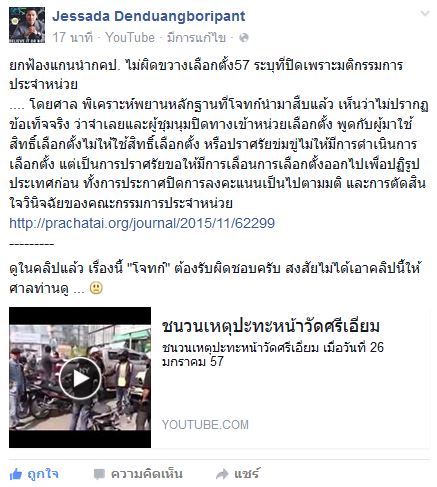Screen dimensions: 437x487
Task: Open the YouTube source link in header
Action: (x=130, y=38)
